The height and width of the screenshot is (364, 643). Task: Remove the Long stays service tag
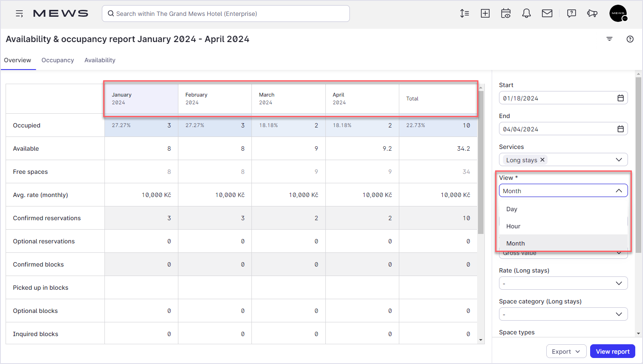coord(542,160)
